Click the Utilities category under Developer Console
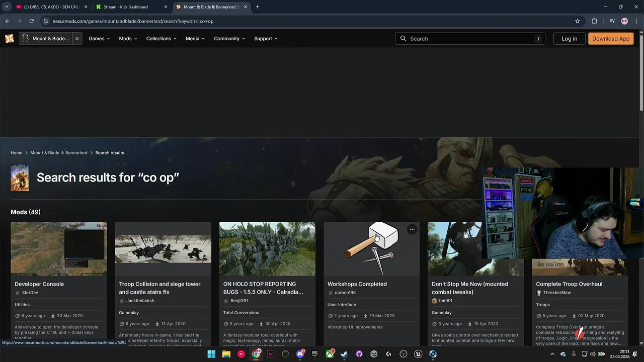Screen dimensions: 644x362 22,305
